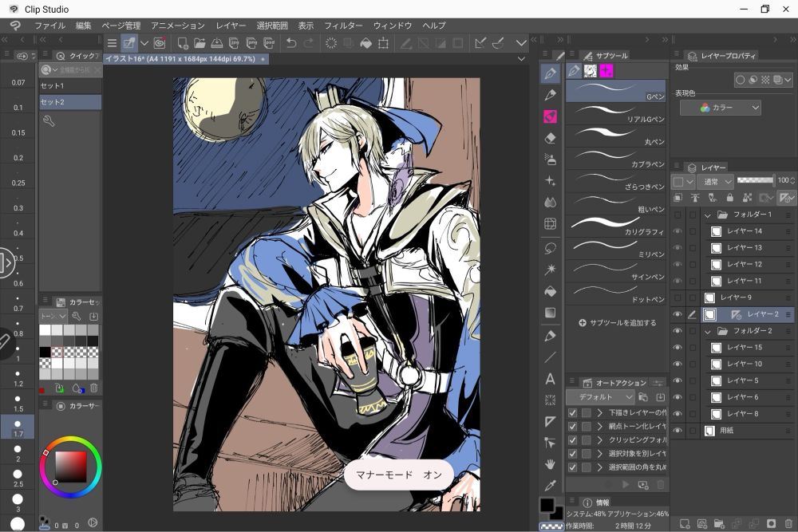The width and height of the screenshot is (798, 532).
Task: Click the Create layer mask icon
Action: (771, 523)
